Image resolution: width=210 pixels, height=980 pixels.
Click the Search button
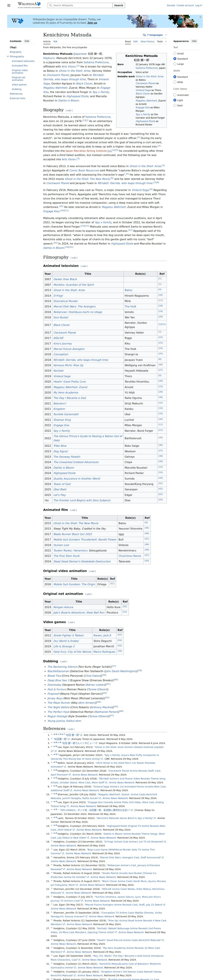point(119,5)
